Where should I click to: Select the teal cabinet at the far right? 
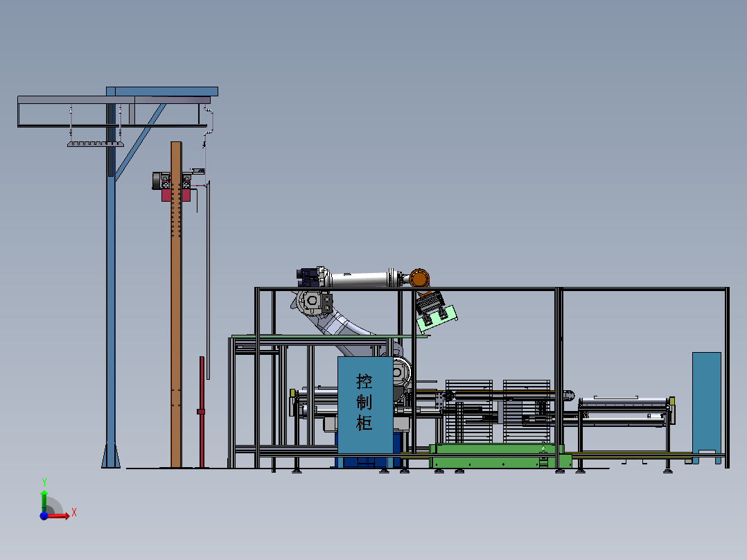(x=707, y=407)
